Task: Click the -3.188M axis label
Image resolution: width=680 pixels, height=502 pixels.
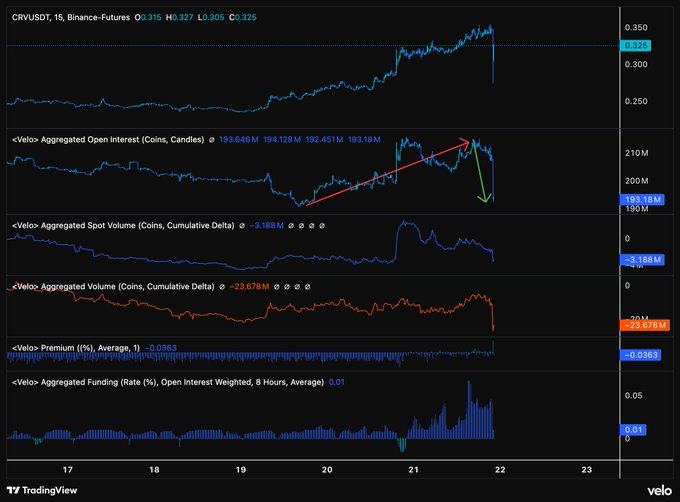Action: coord(642,260)
